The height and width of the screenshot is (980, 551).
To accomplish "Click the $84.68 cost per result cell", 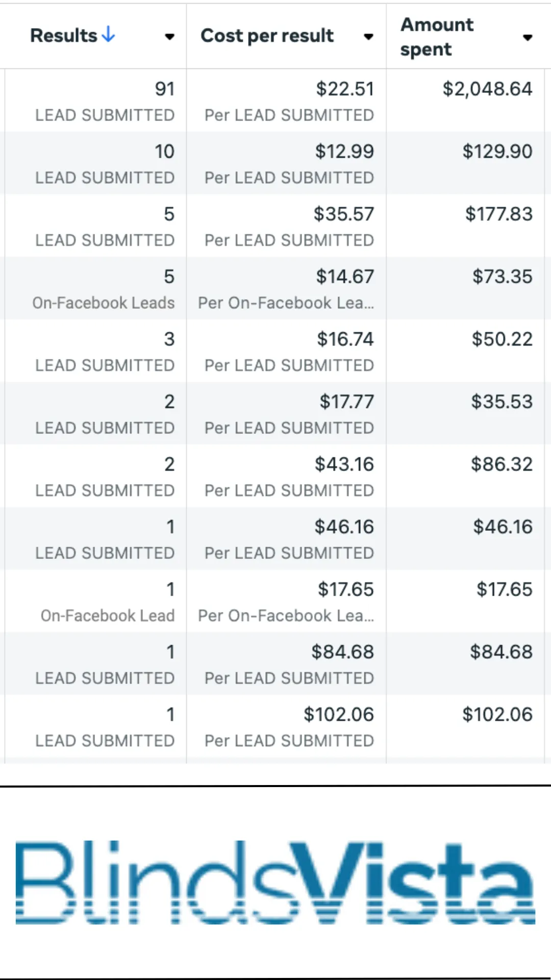I will tap(289, 664).
